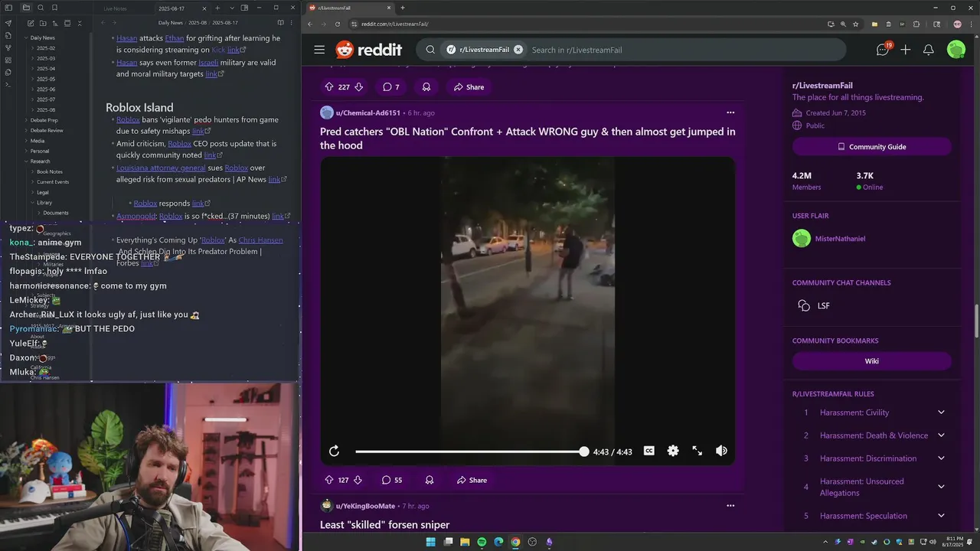Open the Louisiana attorney general note link
The height and width of the screenshot is (551, 980).
click(161, 168)
